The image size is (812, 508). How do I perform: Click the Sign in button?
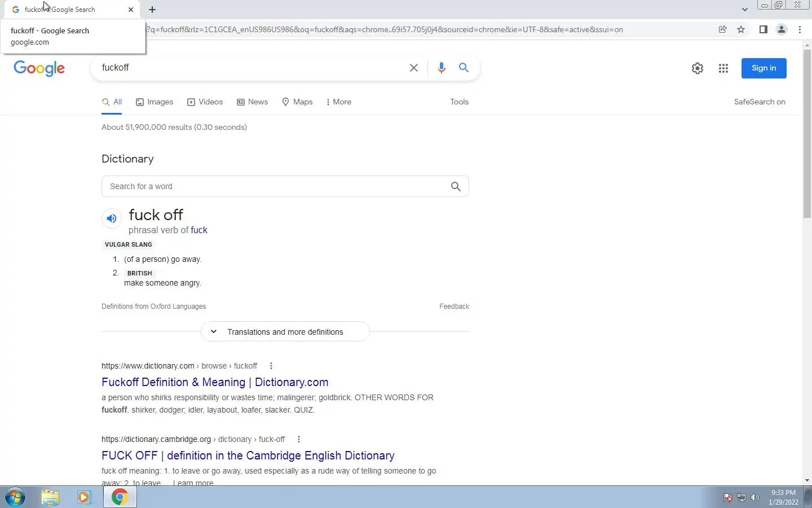click(x=764, y=68)
